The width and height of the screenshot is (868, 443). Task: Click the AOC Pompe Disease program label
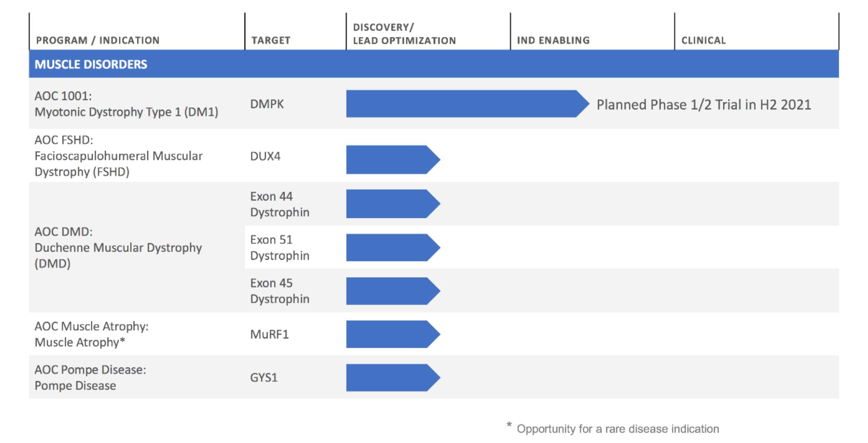(x=90, y=378)
